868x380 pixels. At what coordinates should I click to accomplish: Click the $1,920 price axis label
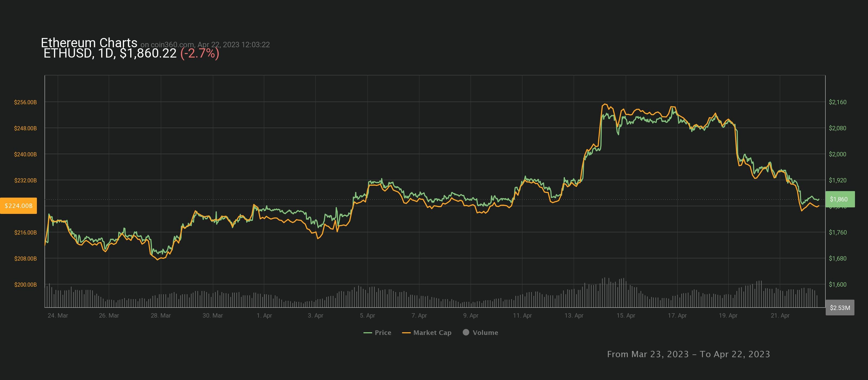coord(838,180)
